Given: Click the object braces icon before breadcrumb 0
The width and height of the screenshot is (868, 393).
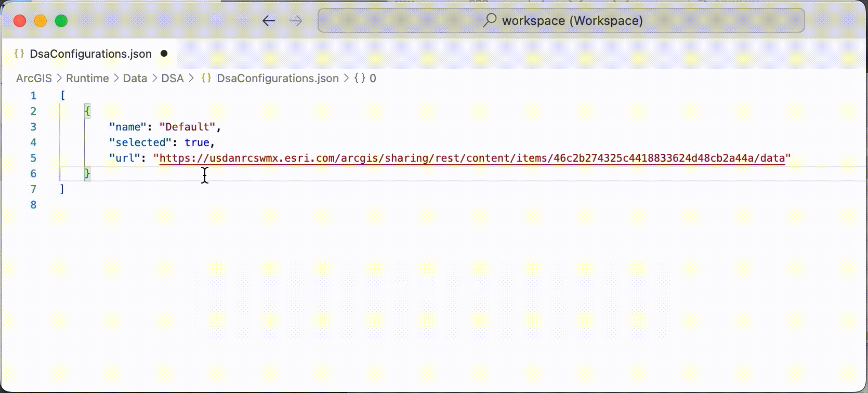Looking at the screenshot, I should [360, 78].
